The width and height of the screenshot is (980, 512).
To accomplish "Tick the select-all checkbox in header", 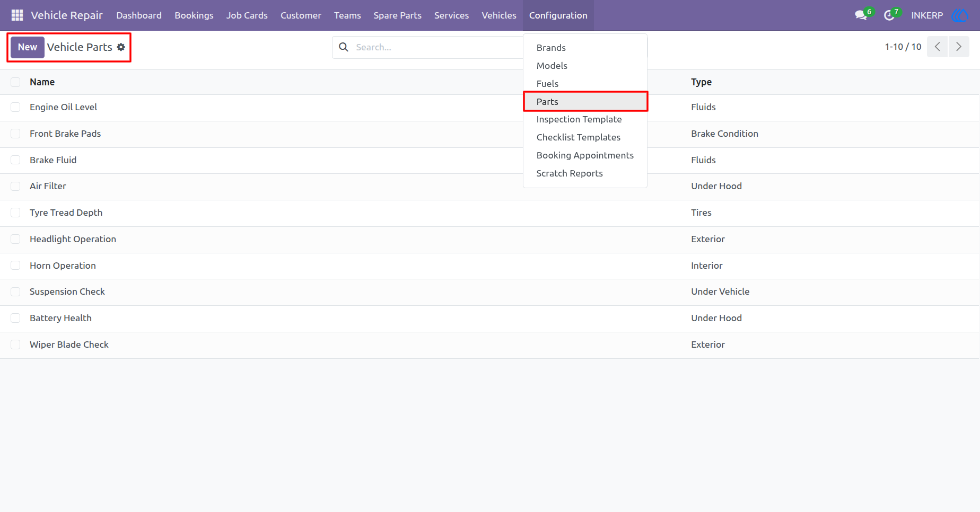I will tap(15, 82).
